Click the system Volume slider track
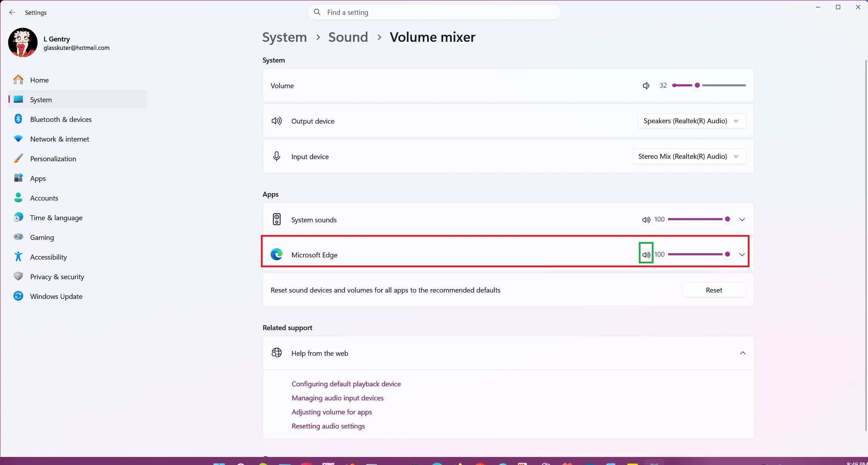The image size is (868, 465). click(x=709, y=85)
